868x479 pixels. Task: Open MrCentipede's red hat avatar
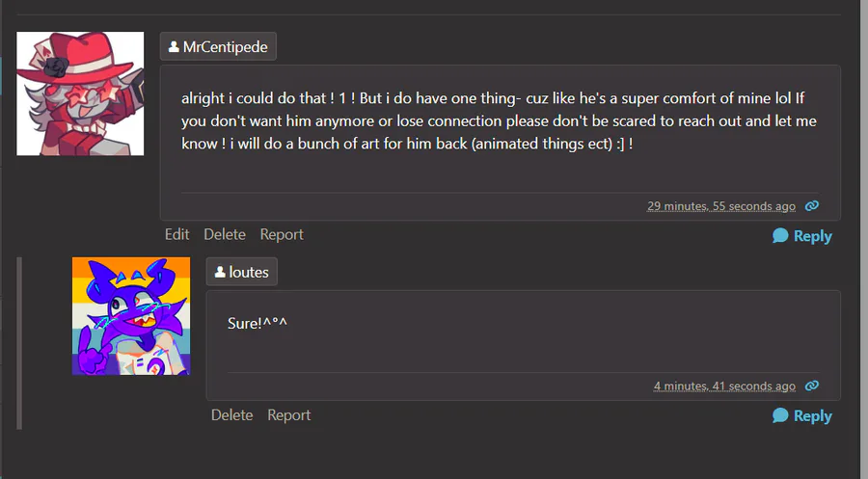click(80, 93)
